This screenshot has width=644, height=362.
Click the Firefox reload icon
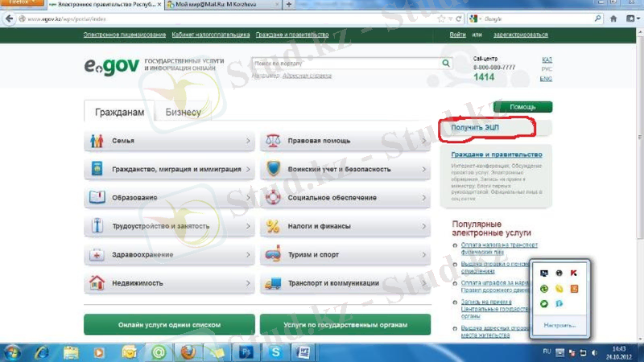[458, 19]
